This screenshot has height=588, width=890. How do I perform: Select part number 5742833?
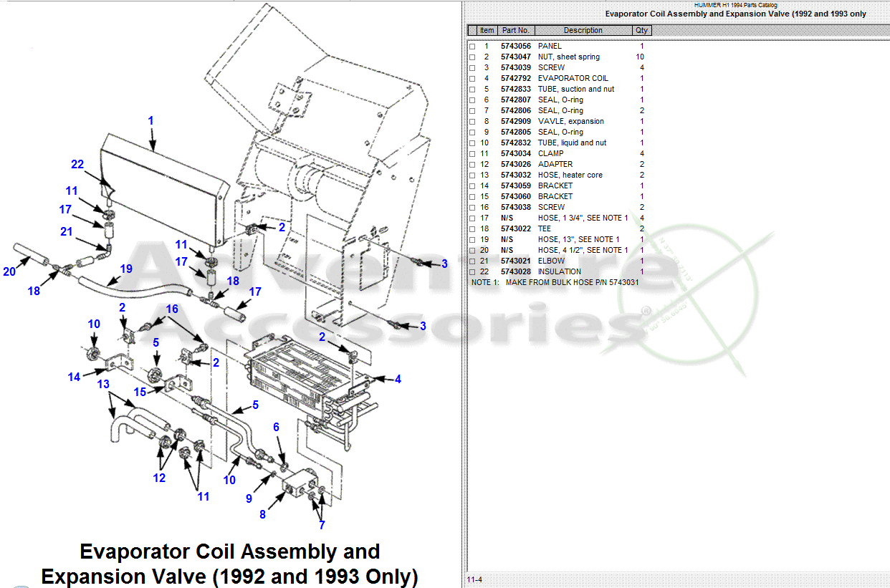(x=516, y=89)
